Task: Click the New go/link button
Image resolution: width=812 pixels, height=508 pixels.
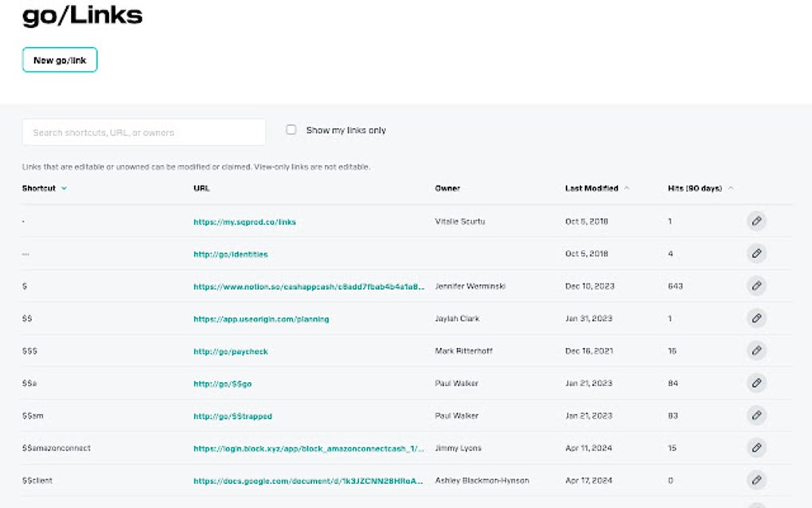Action: click(x=60, y=60)
